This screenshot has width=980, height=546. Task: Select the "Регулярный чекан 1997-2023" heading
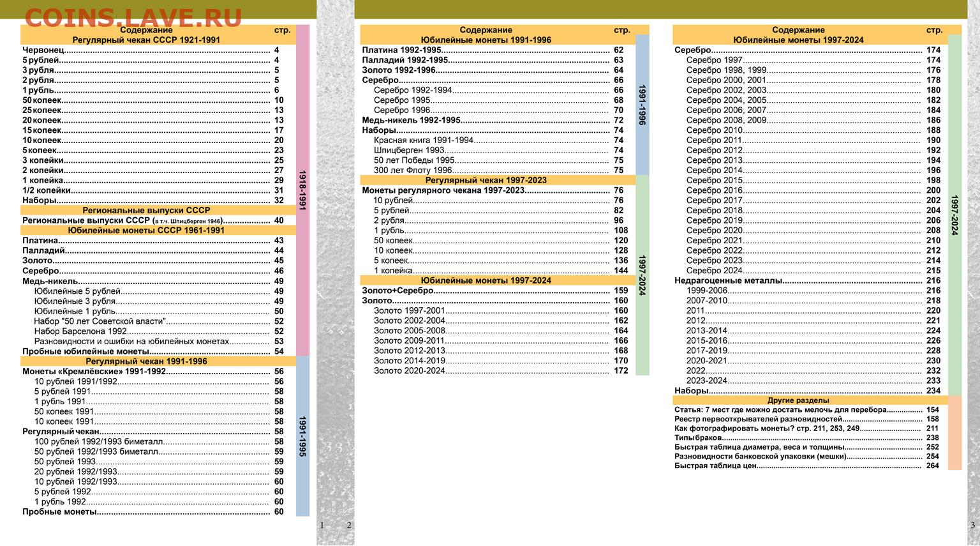point(486,180)
